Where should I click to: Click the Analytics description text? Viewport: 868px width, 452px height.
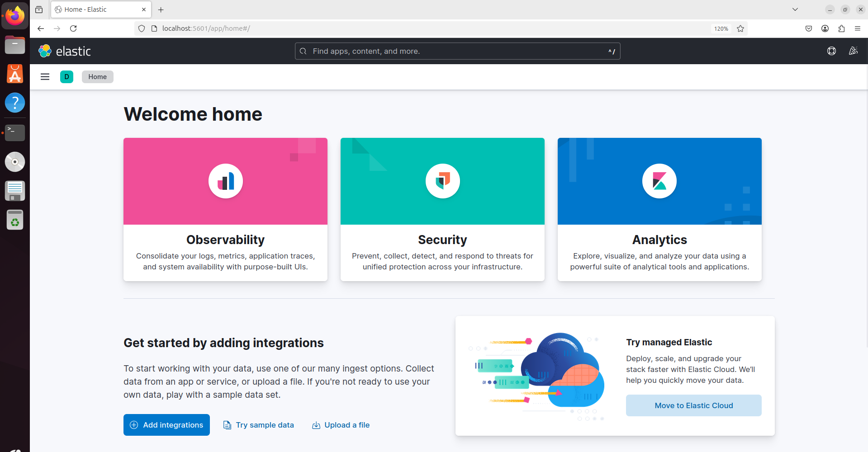click(659, 261)
